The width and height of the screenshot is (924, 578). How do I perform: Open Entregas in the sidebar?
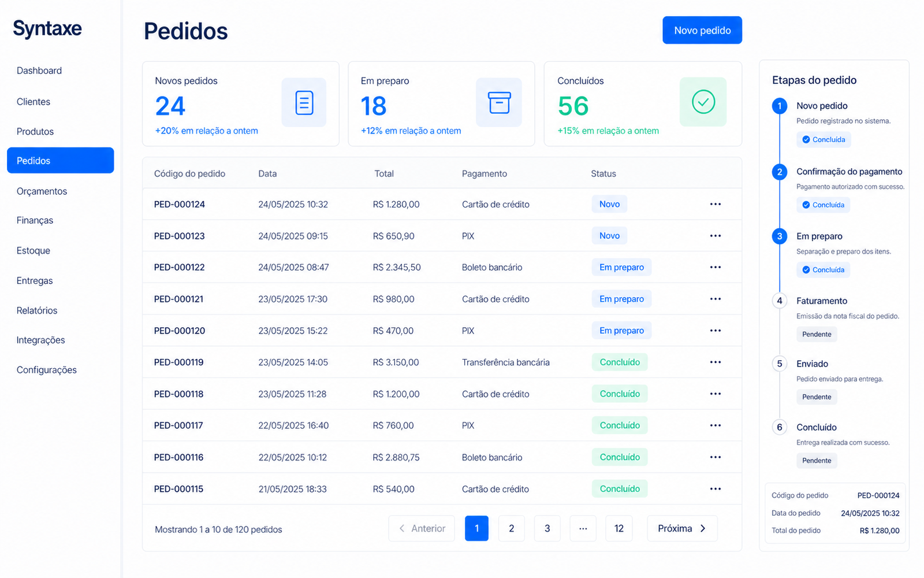(x=35, y=281)
